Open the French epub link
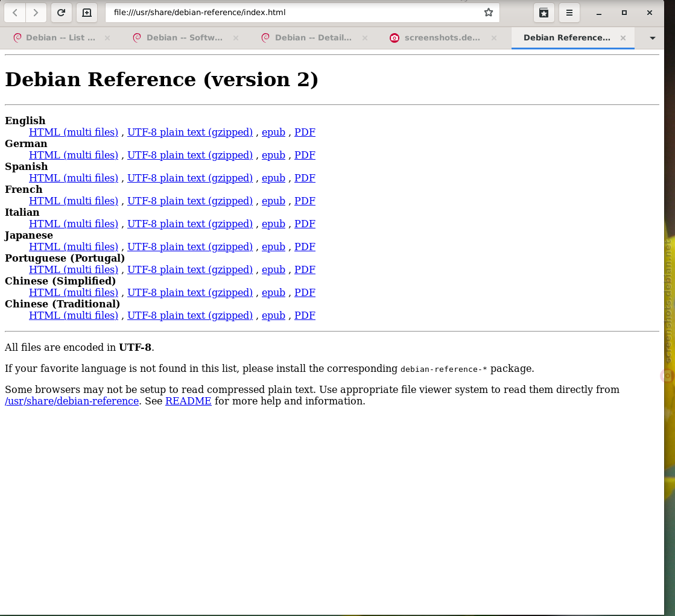Screen dimensions: 675x616 pyautogui.click(x=273, y=201)
